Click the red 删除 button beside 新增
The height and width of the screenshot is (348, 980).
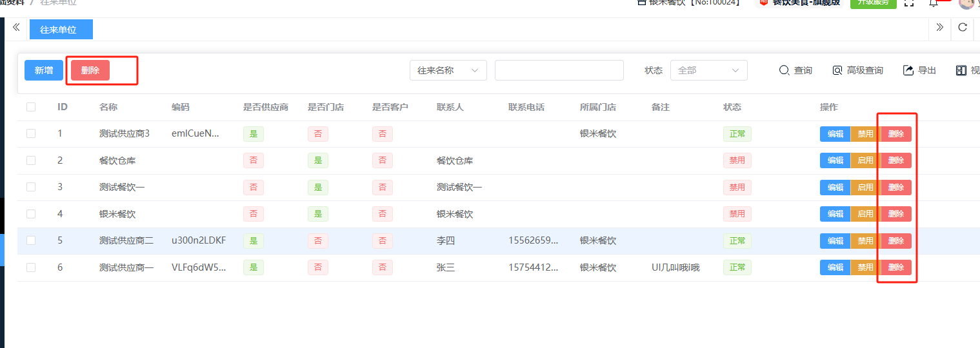90,70
